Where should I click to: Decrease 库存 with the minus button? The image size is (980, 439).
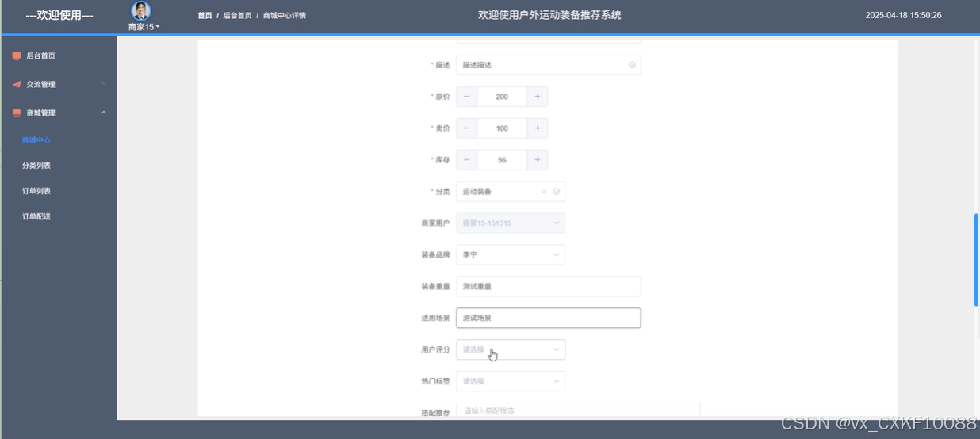(466, 160)
